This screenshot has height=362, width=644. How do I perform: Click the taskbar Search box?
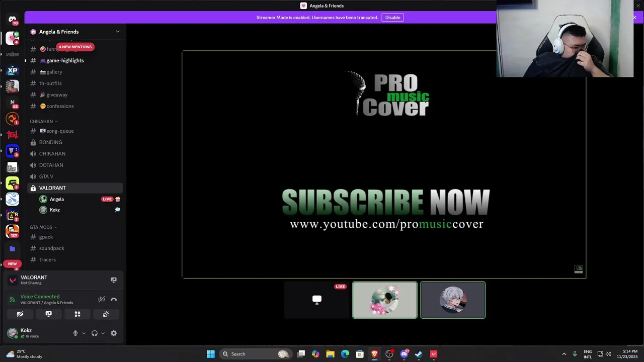257,354
